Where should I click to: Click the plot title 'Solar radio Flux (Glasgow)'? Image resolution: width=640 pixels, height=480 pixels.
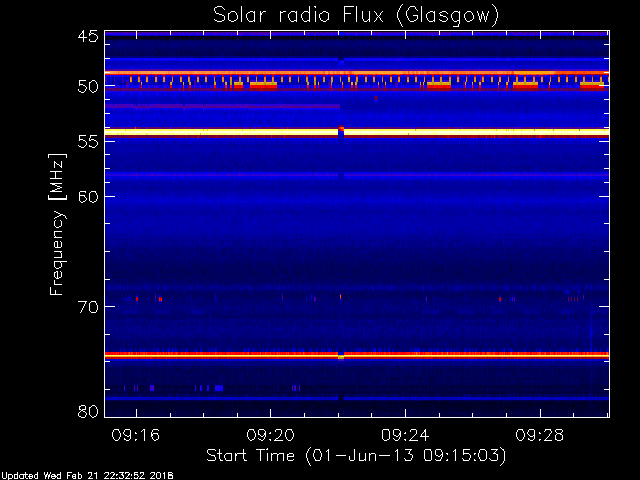click(356, 16)
